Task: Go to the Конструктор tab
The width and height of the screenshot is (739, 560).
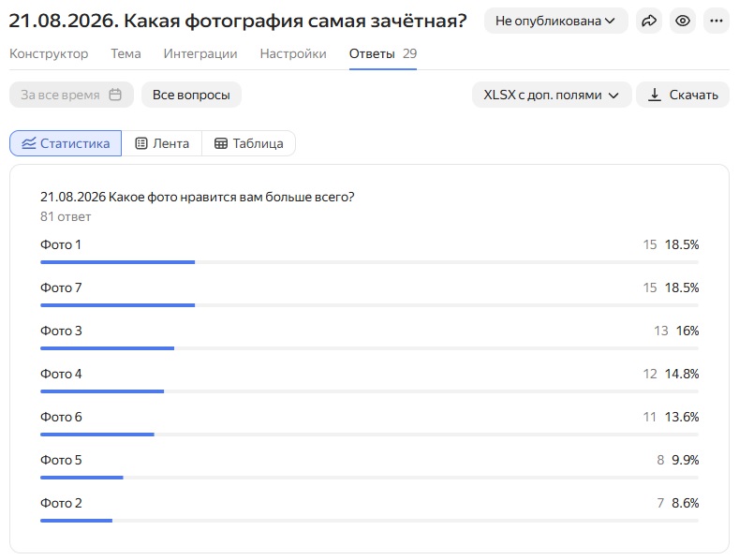Action: tap(49, 53)
